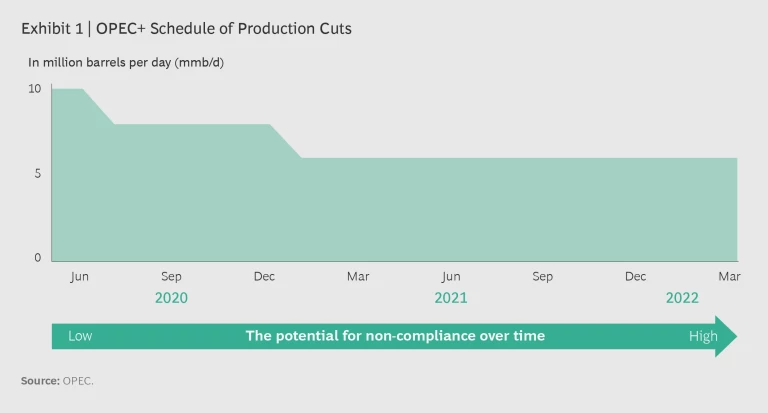Select the rightmost "Mar" x-axis label

[x=729, y=276]
